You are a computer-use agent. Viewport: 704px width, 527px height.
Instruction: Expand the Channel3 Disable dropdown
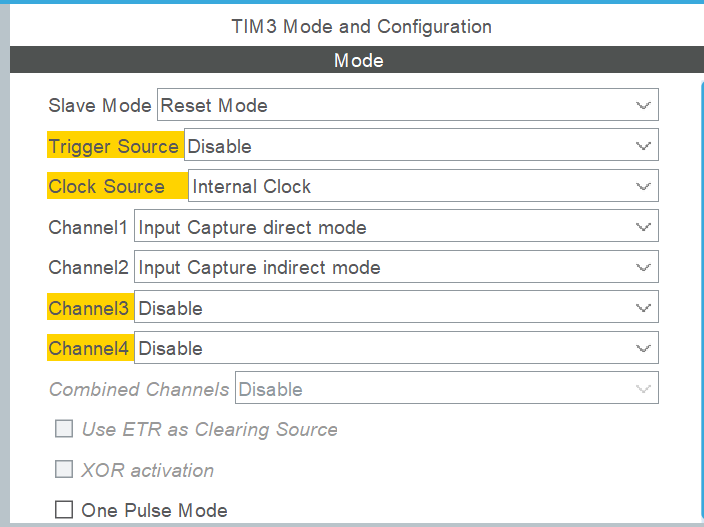coord(396,307)
